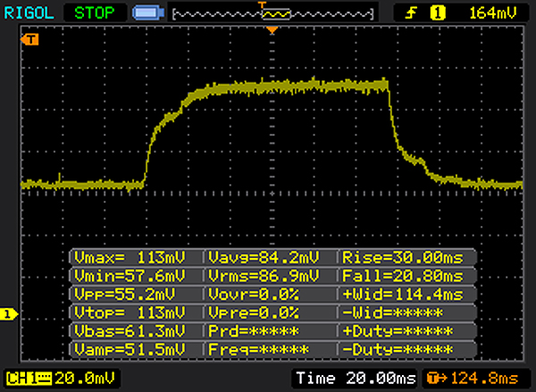The width and height of the screenshot is (536, 392).
Task: Click the trigger offset T arrow icon
Action: 437,379
